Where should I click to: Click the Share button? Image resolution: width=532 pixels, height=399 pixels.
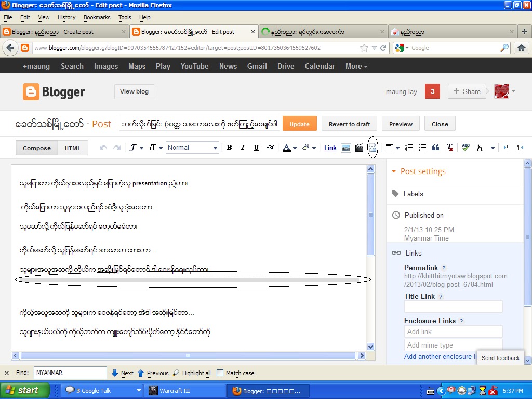coord(467,91)
